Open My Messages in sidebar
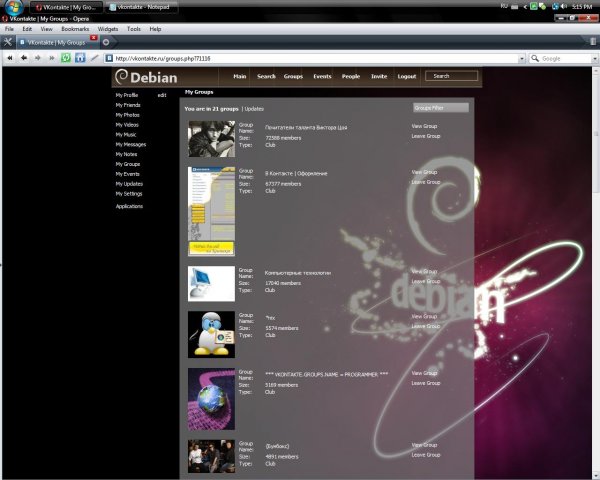Image resolution: width=600 pixels, height=480 pixels. (x=130, y=144)
